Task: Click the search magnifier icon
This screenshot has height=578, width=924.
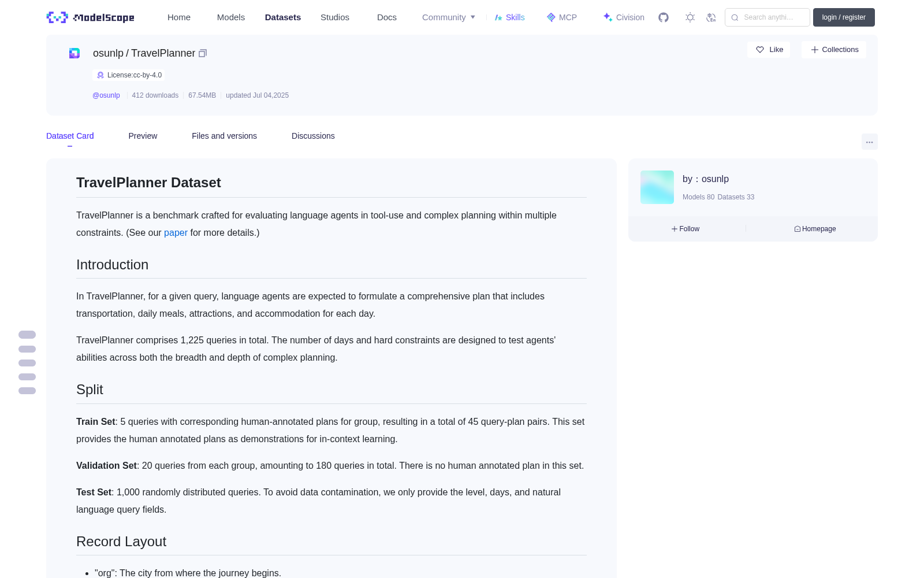Action: pyautogui.click(x=735, y=17)
